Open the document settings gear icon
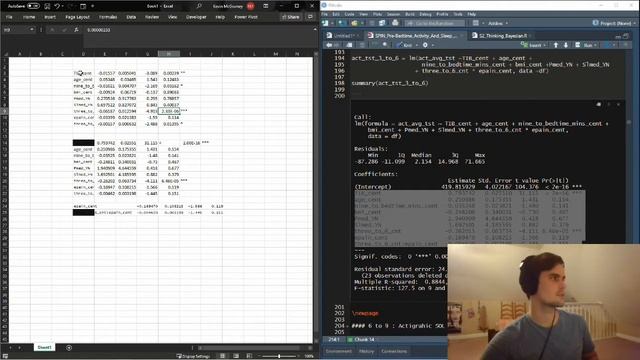This screenshot has height=360, width=640. [x=425, y=45]
